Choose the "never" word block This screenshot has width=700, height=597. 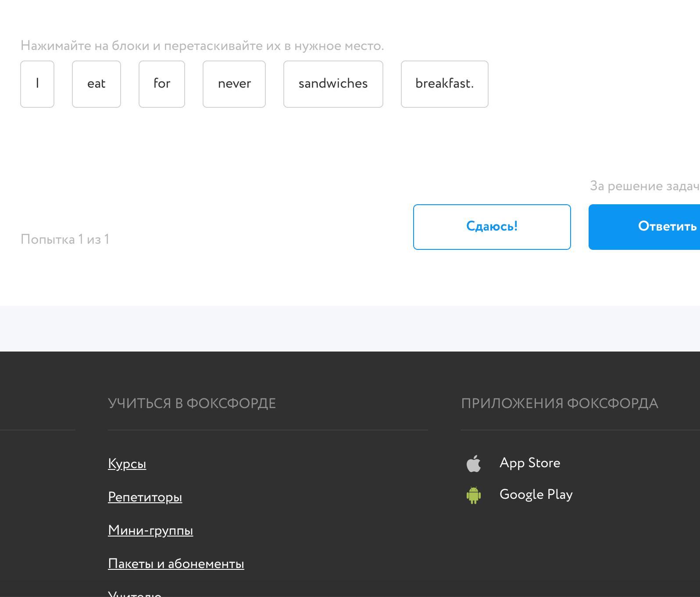point(234,84)
